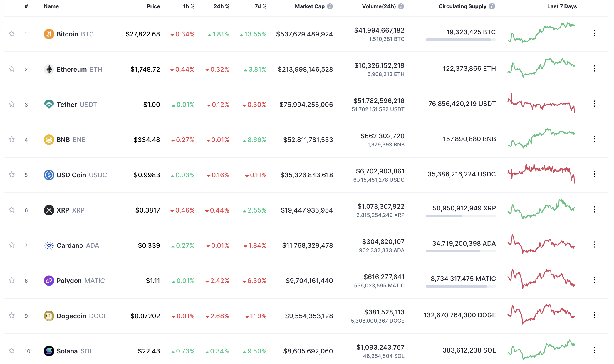Click the Volume(24h) info icon

(x=401, y=6)
